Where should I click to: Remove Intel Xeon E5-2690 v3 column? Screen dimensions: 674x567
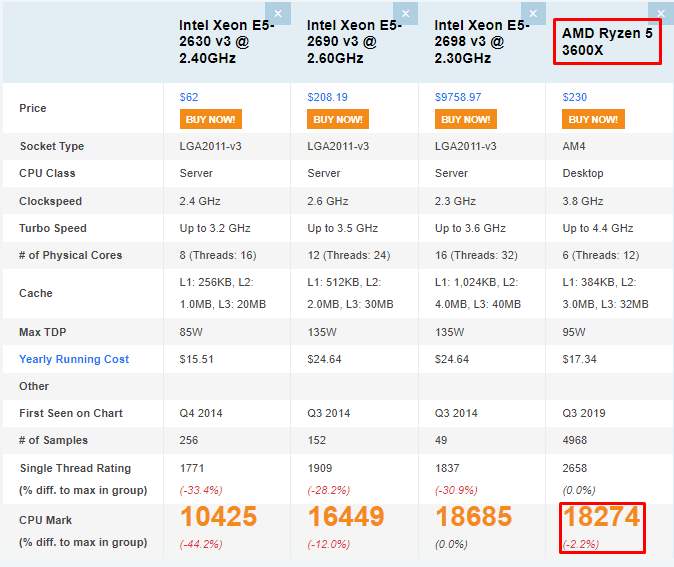(405, 13)
